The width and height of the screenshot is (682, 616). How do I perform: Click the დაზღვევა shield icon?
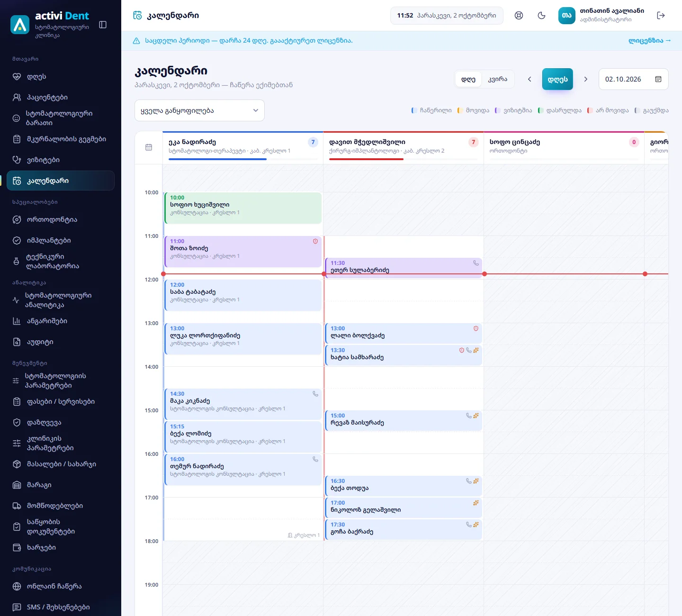coord(17,423)
